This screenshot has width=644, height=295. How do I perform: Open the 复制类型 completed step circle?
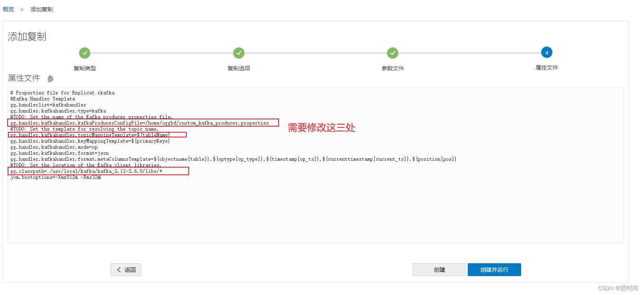(85, 53)
